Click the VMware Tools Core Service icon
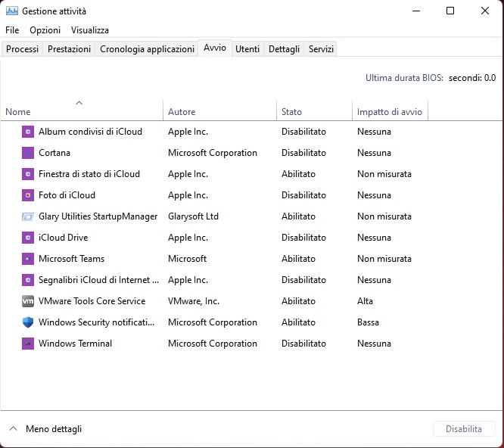 pyautogui.click(x=28, y=301)
